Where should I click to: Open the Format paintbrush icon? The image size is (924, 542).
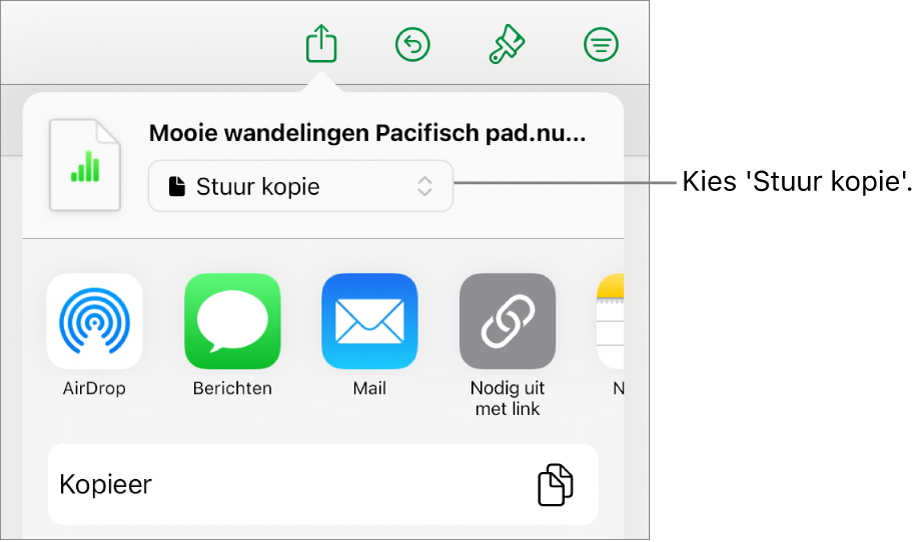tap(507, 44)
